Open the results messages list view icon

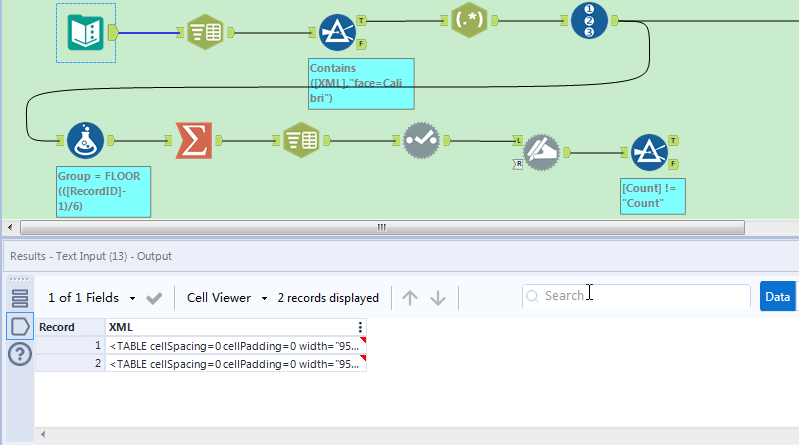point(20,298)
